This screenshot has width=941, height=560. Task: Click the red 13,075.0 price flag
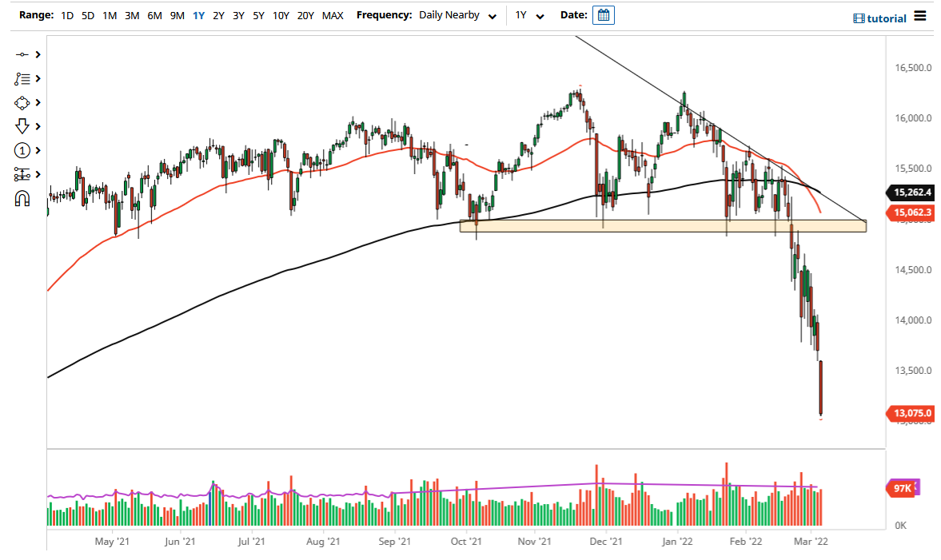(x=911, y=413)
